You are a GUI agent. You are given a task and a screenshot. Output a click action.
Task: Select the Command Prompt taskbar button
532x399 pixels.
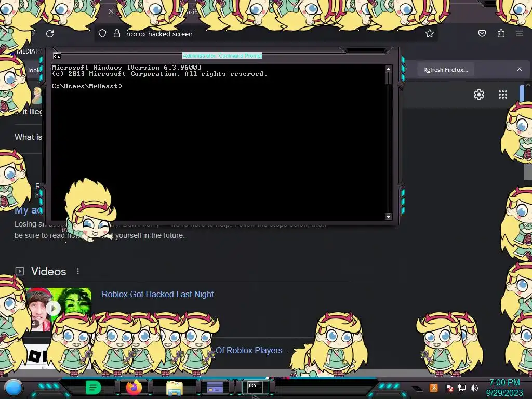[255, 387]
